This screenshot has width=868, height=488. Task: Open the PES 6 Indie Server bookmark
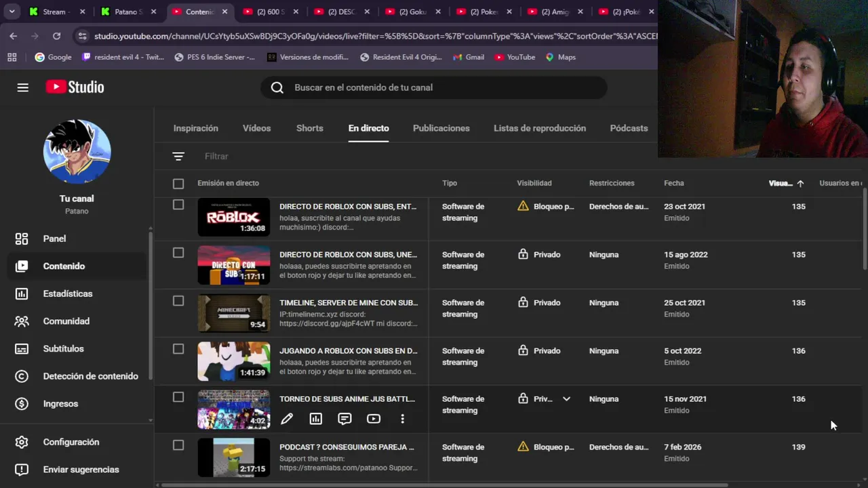pos(215,57)
